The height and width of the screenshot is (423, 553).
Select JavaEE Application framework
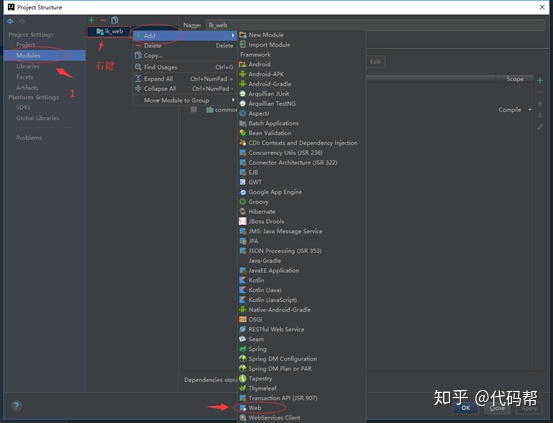[302, 271]
